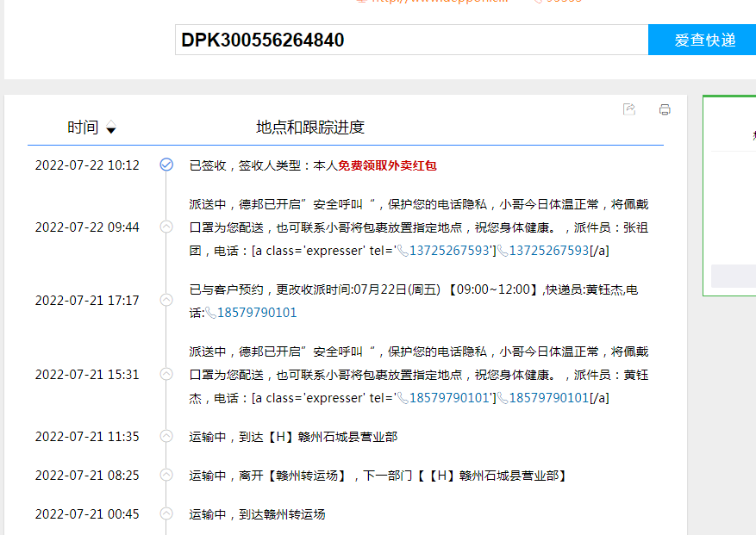The height and width of the screenshot is (535, 756).
Task: Click first phone link 13725267593 inside tel attribute
Action: pyautogui.click(x=449, y=251)
